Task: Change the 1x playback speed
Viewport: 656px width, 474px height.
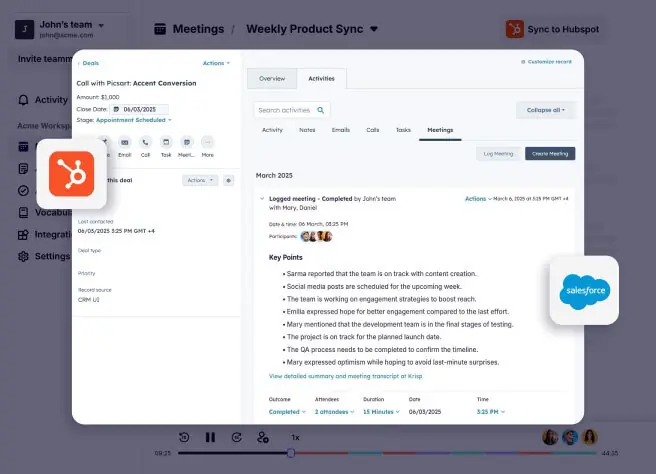Action: point(295,438)
